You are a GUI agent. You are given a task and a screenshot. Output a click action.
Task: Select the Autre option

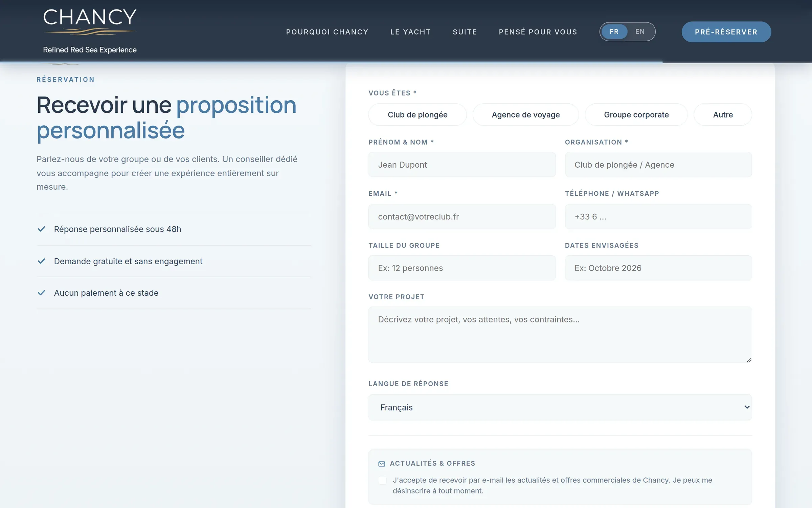[x=723, y=115]
